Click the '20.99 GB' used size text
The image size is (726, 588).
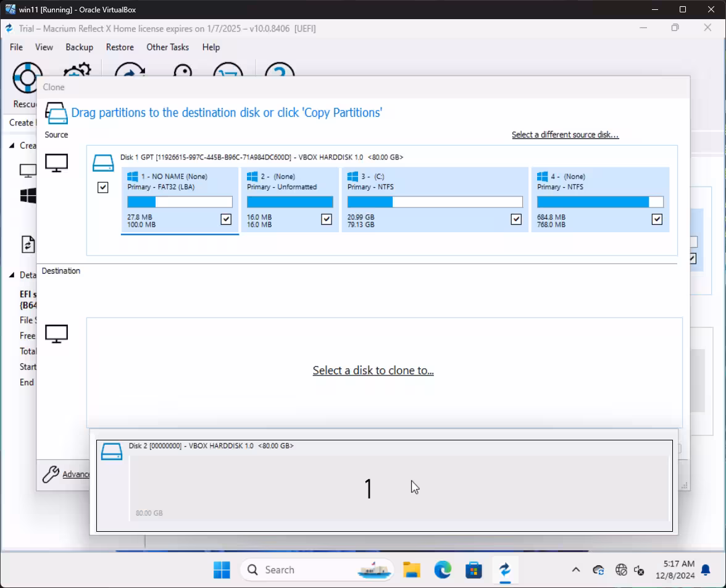pyautogui.click(x=361, y=217)
